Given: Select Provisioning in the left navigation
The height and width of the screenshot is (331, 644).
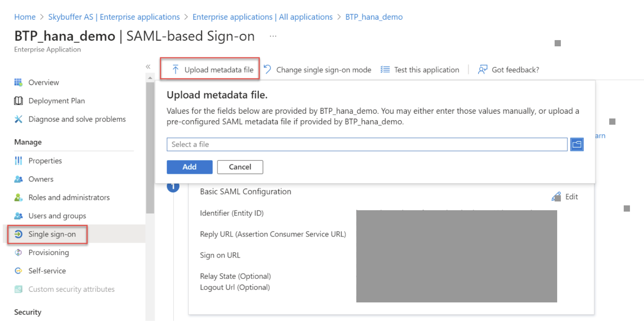Looking at the screenshot, I should point(49,252).
